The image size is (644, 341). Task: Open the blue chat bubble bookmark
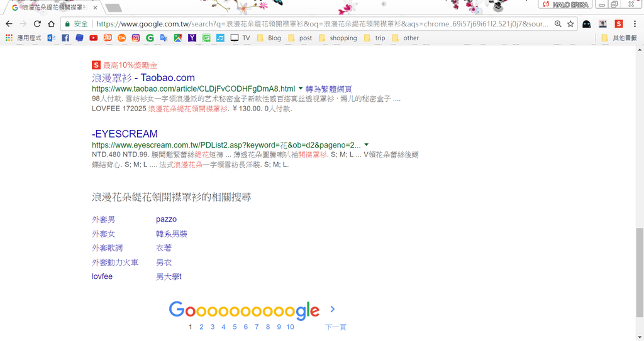(79, 38)
